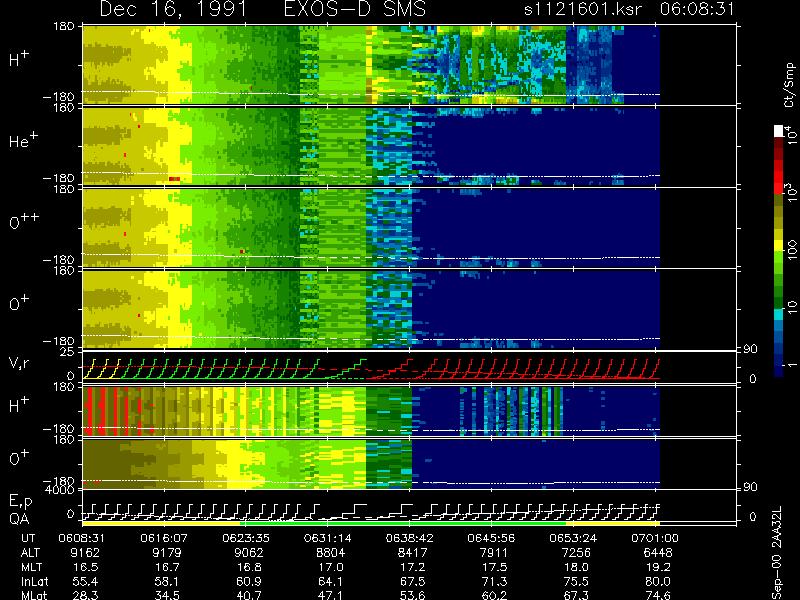
Task: Click UT value "0701:00"
Action: (655, 538)
